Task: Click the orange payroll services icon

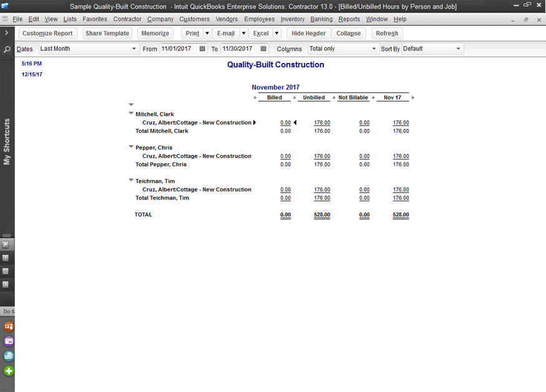Action: coord(9,326)
